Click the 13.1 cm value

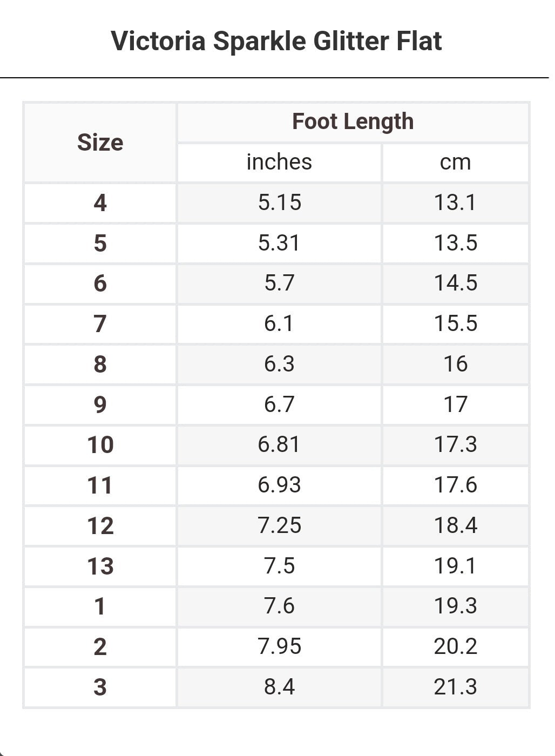[455, 203]
